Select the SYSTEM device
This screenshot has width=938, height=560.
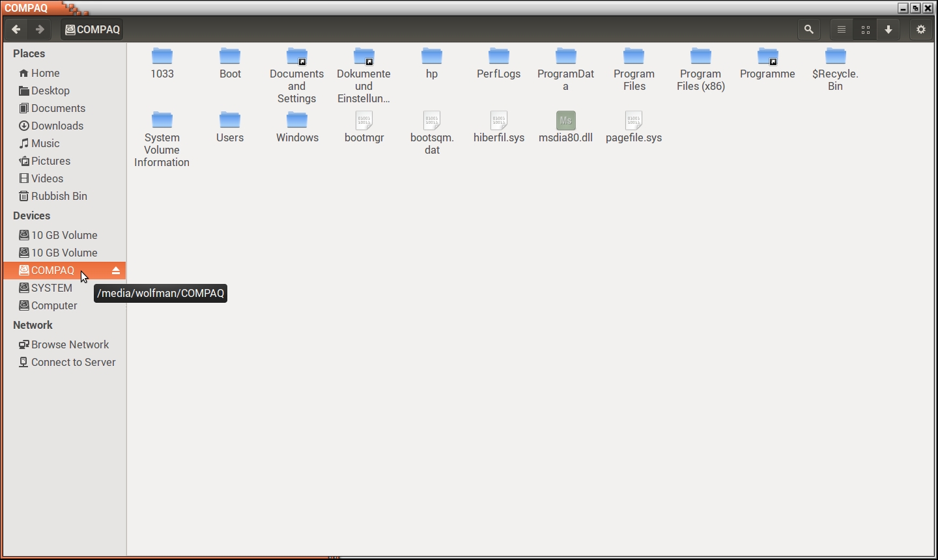[x=51, y=288]
